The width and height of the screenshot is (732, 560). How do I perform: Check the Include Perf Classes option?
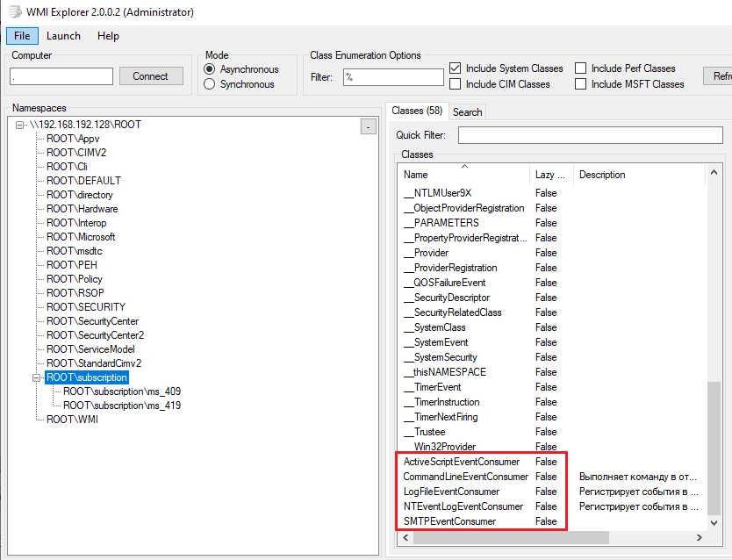[x=581, y=68]
